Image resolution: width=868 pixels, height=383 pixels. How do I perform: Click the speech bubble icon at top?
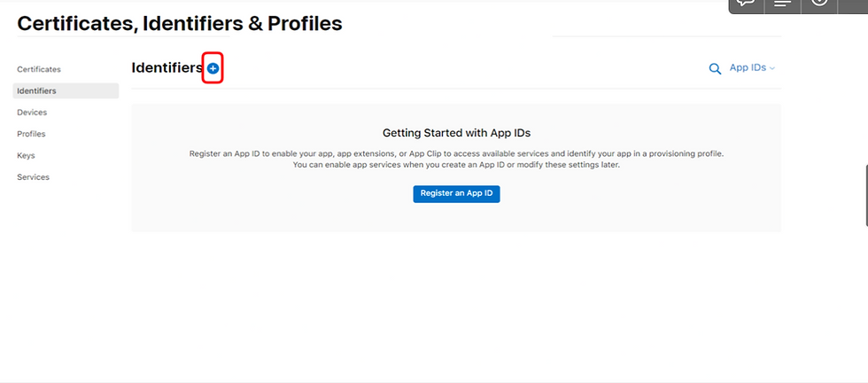pos(746,4)
